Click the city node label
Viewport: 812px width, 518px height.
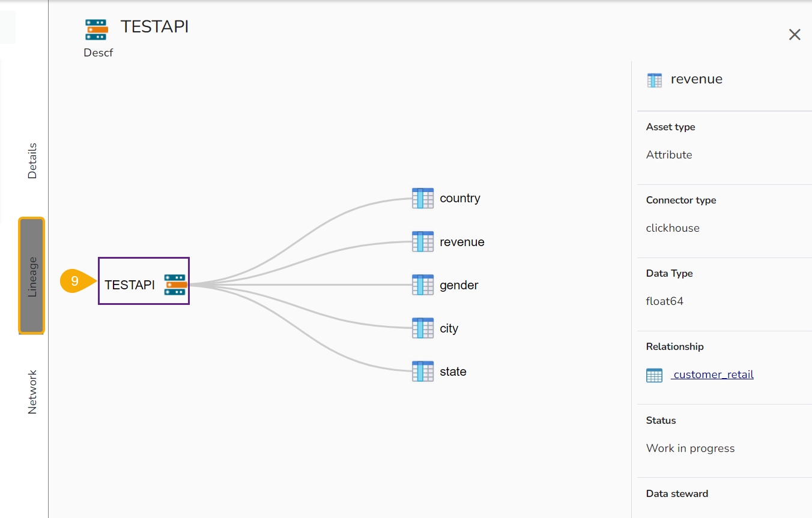[449, 328]
